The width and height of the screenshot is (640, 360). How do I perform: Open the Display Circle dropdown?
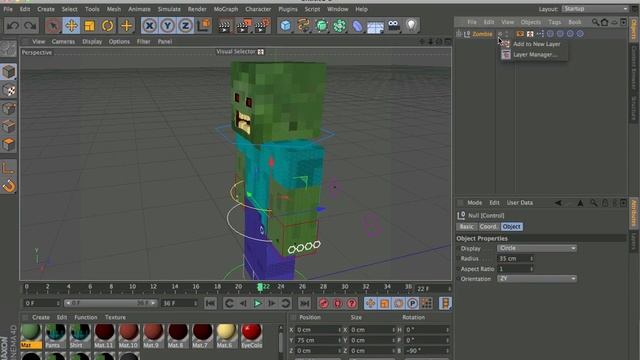[x=536, y=248]
